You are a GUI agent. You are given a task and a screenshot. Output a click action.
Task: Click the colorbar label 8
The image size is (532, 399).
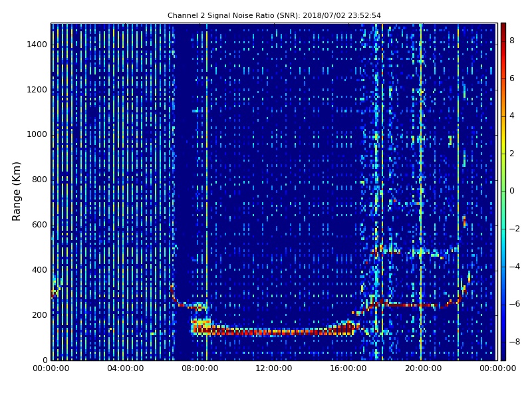tap(512, 41)
